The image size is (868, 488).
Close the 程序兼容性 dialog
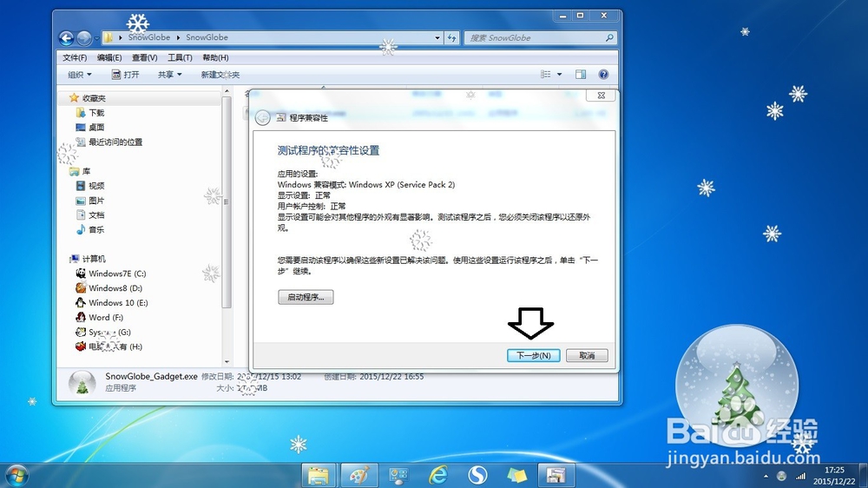pos(602,96)
